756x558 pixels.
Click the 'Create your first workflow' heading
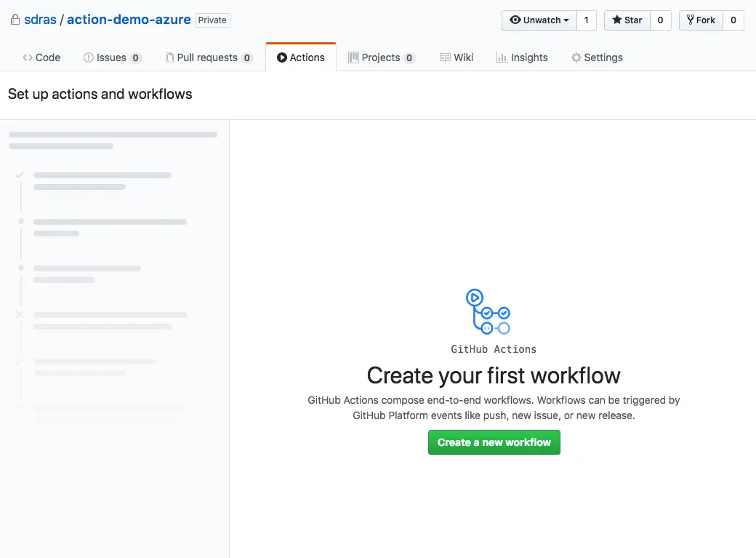coord(494,375)
